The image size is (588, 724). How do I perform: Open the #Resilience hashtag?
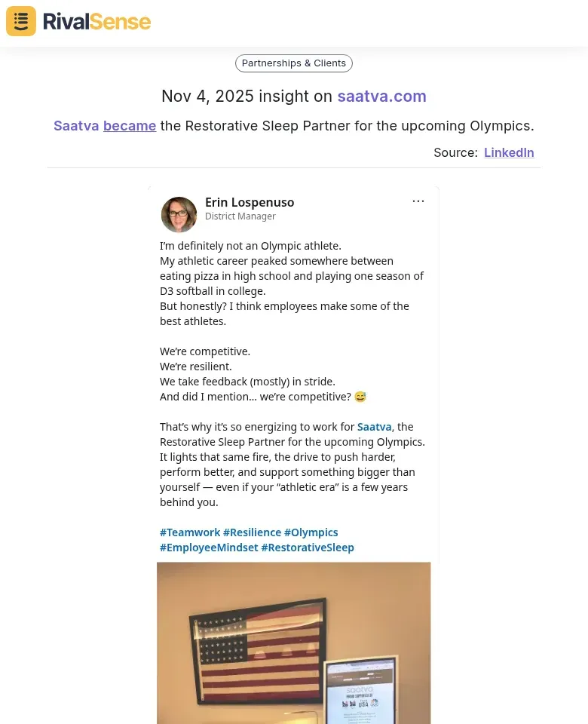[252, 532]
